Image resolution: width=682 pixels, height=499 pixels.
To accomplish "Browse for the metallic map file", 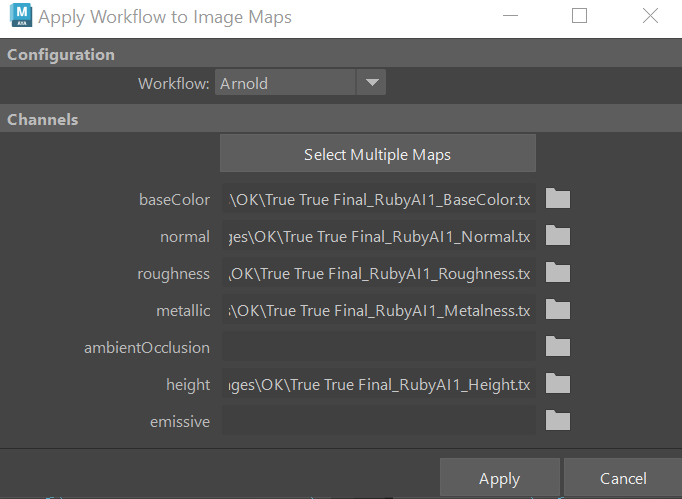I will pyautogui.click(x=557, y=310).
